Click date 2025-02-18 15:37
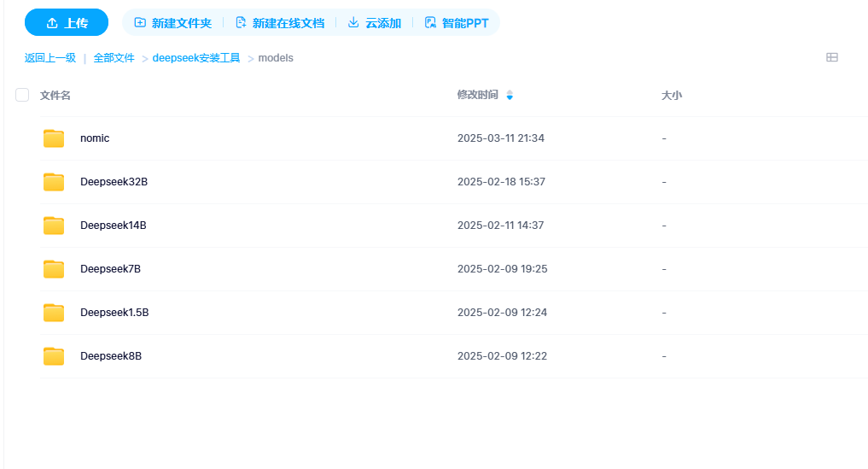The image size is (868, 469). tap(502, 182)
